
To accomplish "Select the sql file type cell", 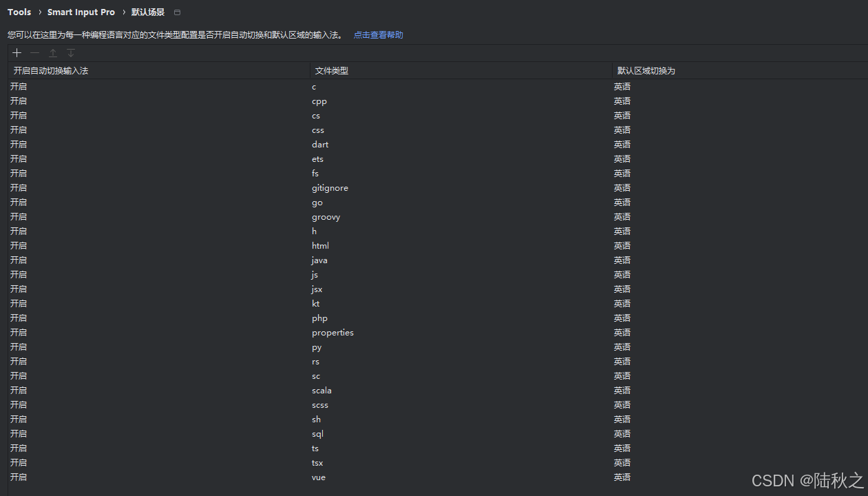I will tap(317, 434).
